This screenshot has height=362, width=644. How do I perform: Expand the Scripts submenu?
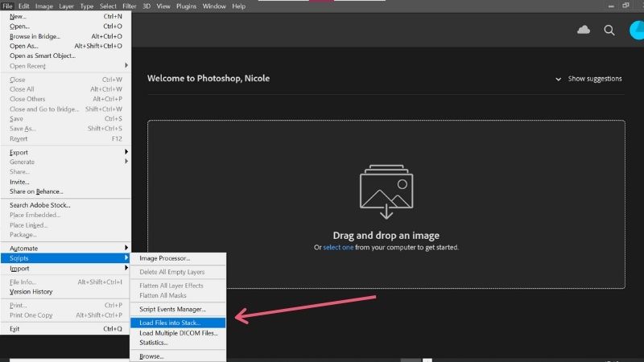click(x=66, y=258)
